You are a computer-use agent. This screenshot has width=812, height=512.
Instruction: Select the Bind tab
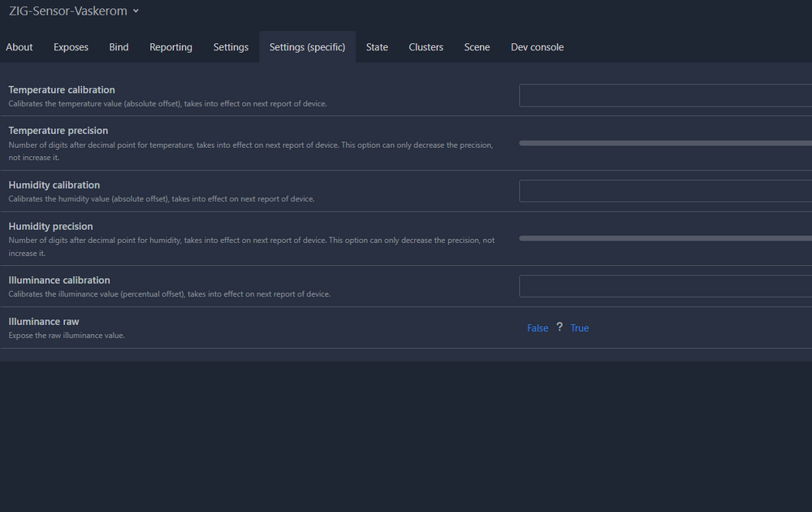pyautogui.click(x=119, y=47)
